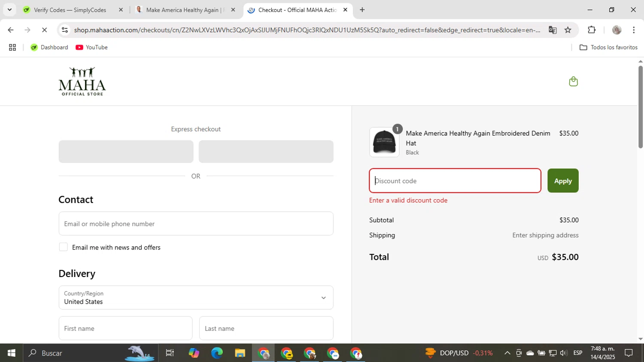Click the page vertical scrollbar

coord(640,107)
